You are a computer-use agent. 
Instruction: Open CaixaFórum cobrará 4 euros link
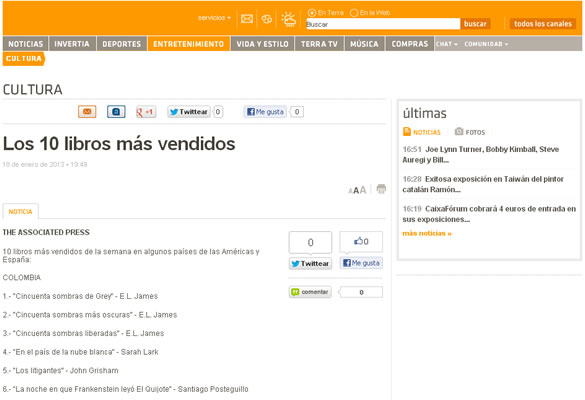tap(489, 214)
